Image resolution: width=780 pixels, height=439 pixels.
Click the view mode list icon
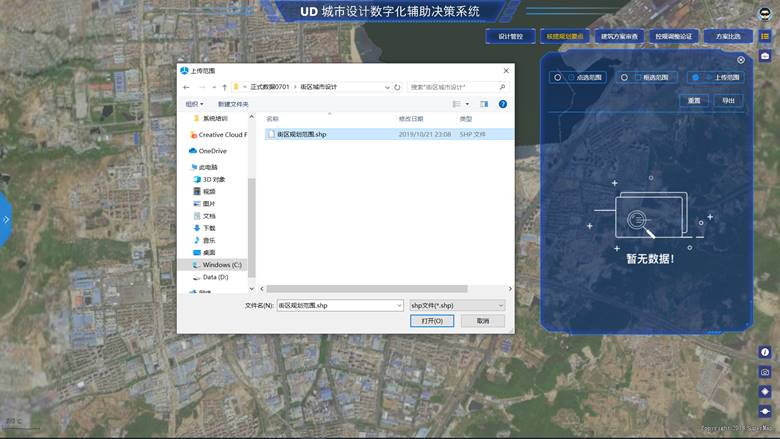point(456,104)
